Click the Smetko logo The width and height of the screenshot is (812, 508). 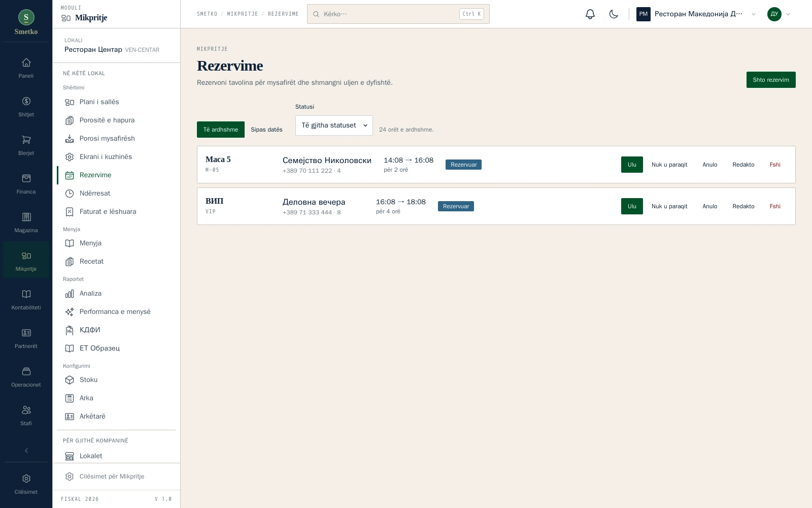pyautogui.click(x=26, y=22)
